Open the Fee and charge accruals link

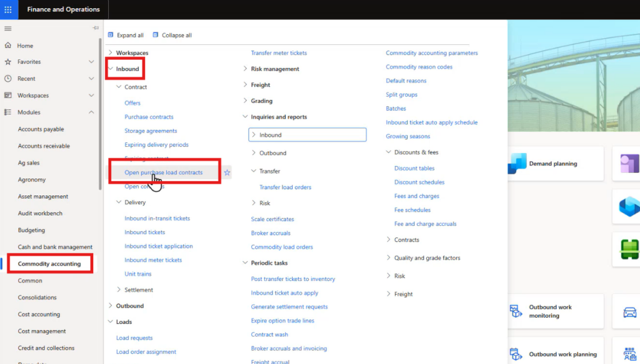point(425,224)
